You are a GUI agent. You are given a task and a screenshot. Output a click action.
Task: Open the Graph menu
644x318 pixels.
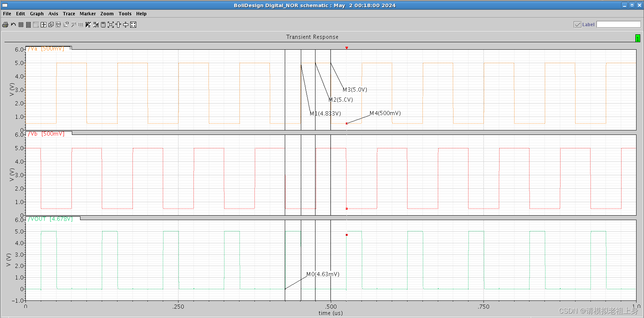click(37, 14)
